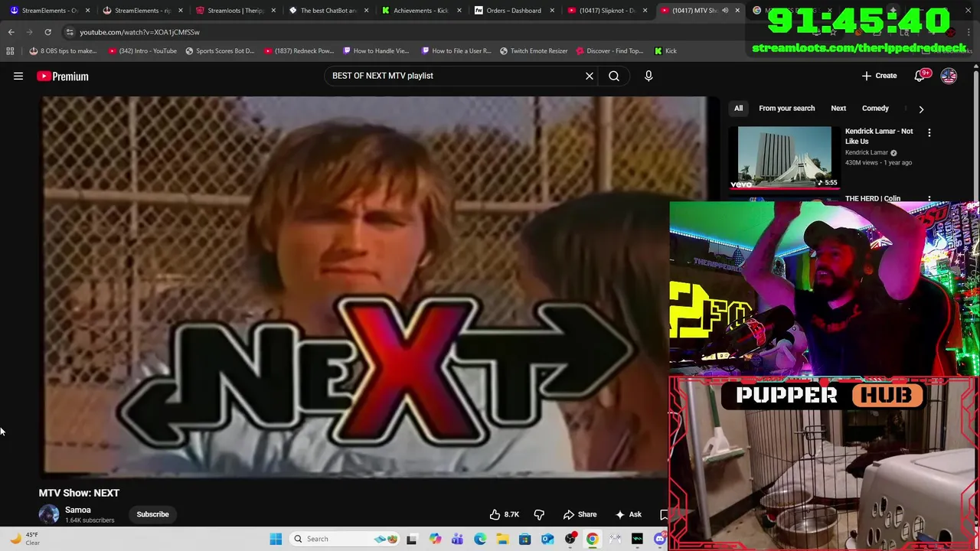Show more filter chips with right arrow

[x=921, y=109]
